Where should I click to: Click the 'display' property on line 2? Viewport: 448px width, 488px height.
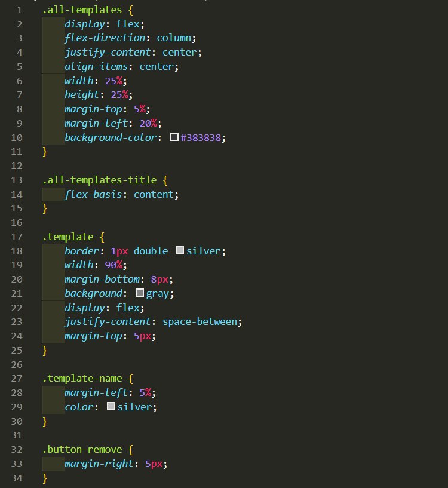[85, 24]
